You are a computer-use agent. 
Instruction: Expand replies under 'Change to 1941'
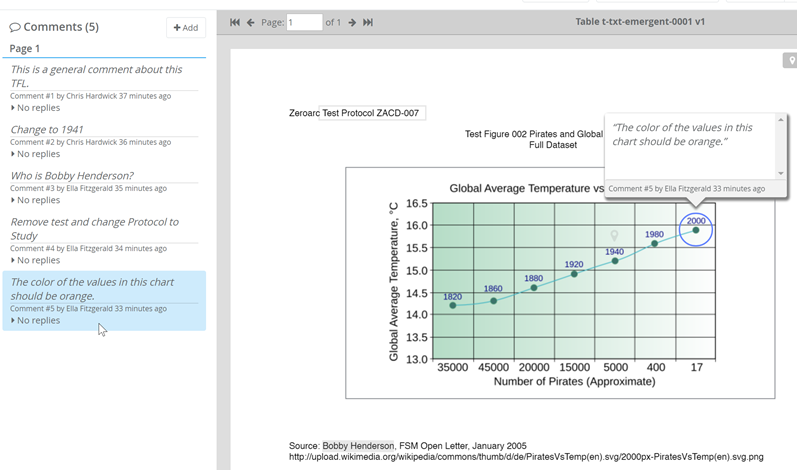tap(36, 154)
